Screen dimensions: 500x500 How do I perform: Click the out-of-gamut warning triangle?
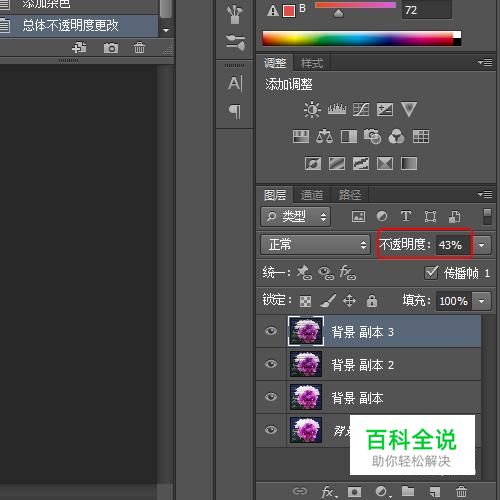click(273, 11)
